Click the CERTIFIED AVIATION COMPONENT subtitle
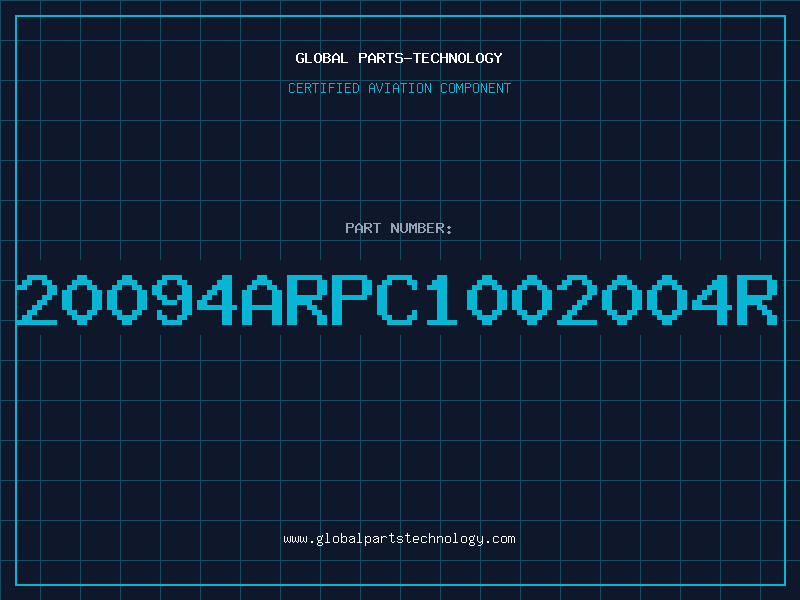This screenshot has height=600, width=800. 399,88
